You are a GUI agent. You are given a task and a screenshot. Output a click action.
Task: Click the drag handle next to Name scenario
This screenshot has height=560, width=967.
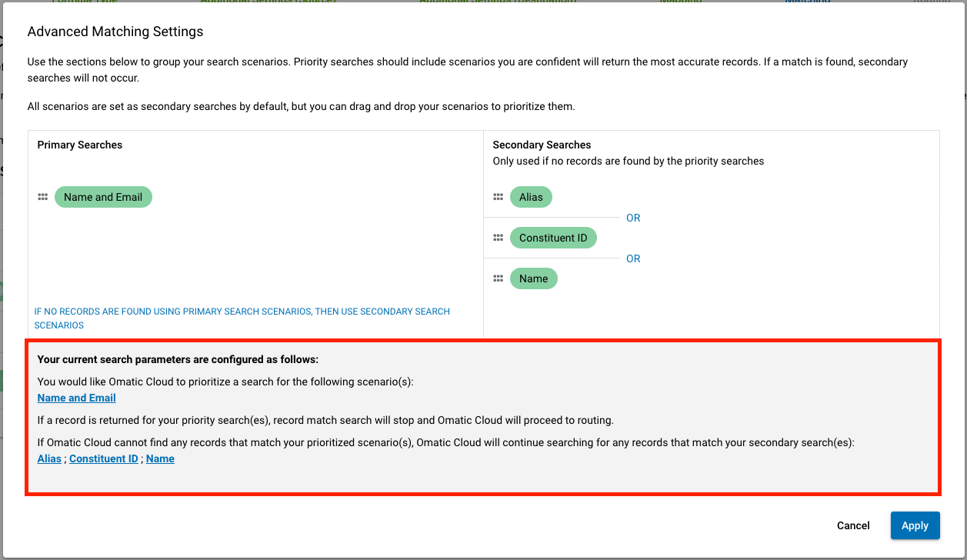pyautogui.click(x=498, y=278)
